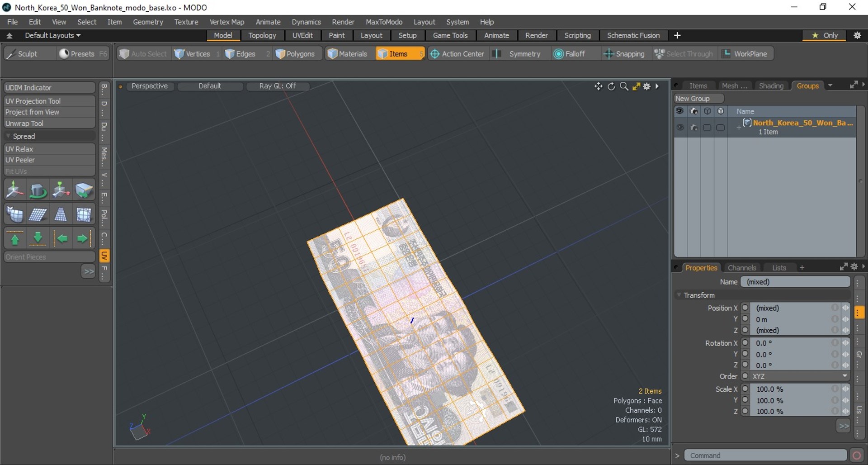Click UV Relax button
The width and height of the screenshot is (868, 465).
(x=50, y=149)
